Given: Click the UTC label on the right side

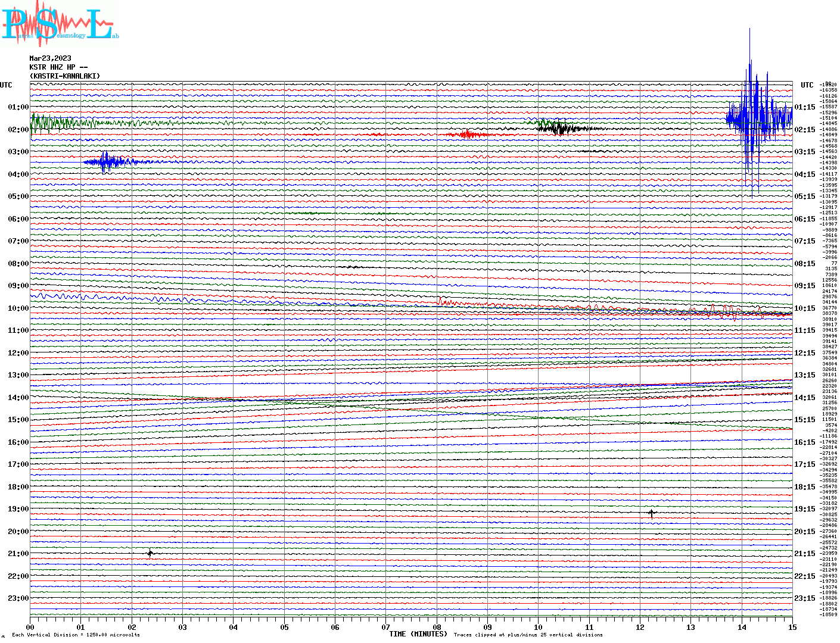Looking at the screenshot, I should point(807,85).
